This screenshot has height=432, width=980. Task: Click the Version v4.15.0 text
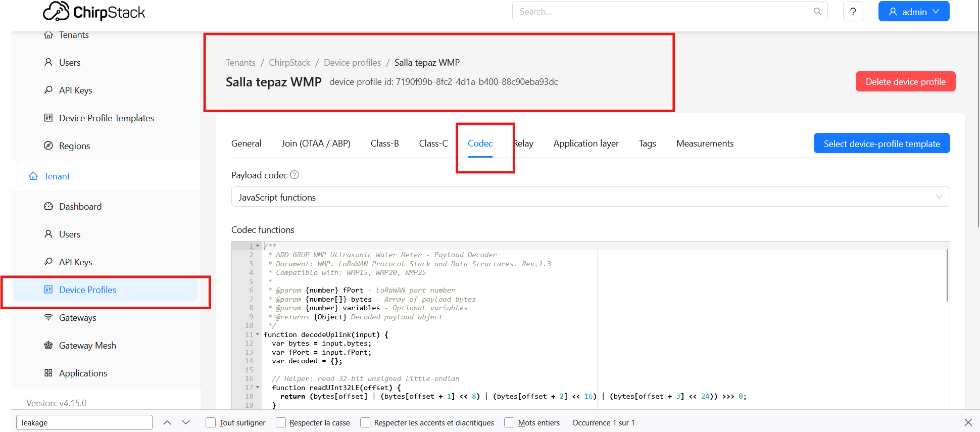[57, 403]
